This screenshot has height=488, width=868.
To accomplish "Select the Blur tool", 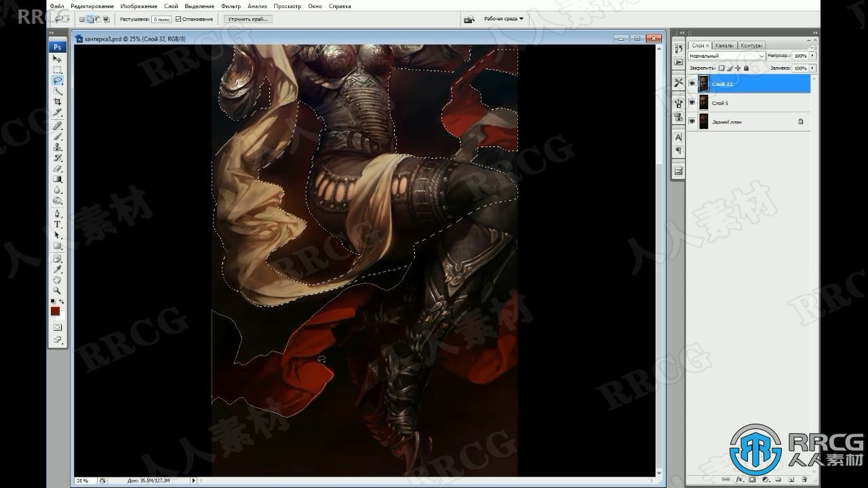I will click(58, 190).
